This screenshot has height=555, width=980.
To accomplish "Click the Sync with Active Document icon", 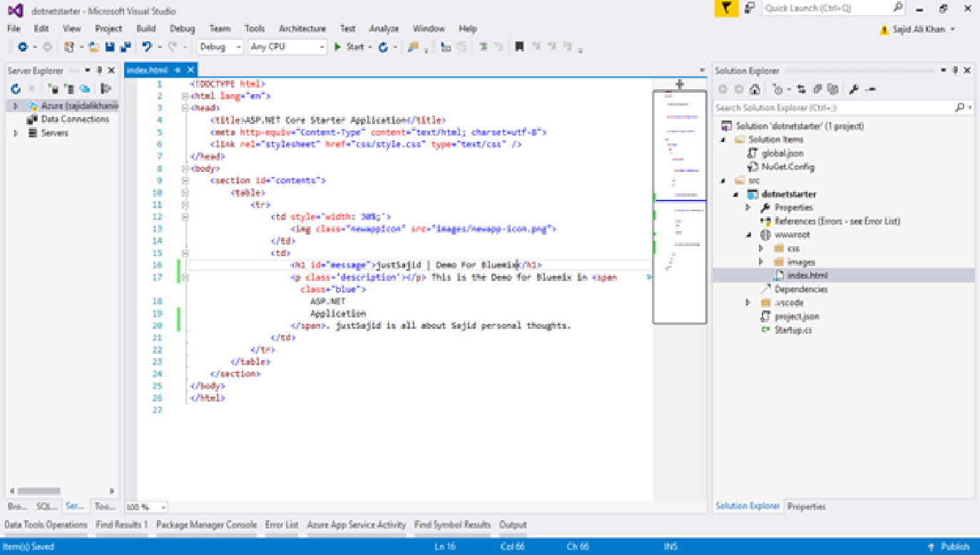I will (x=802, y=89).
